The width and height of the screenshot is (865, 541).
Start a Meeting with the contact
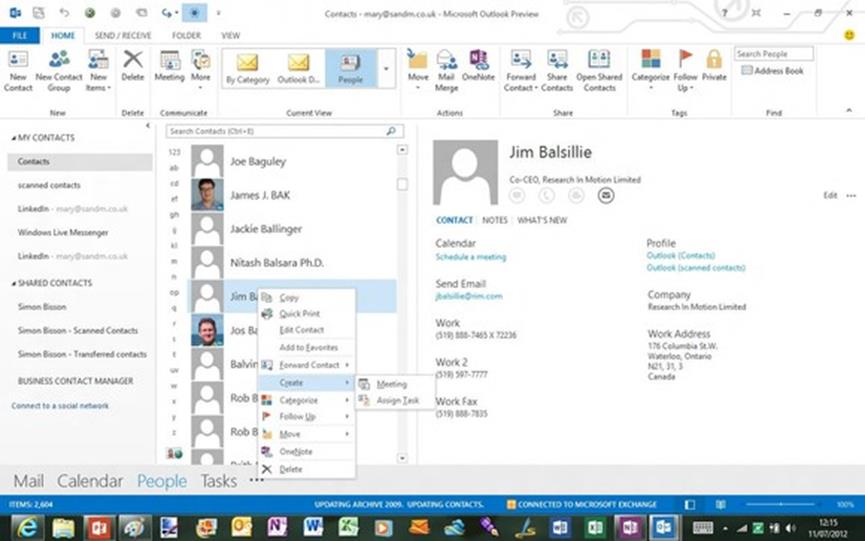pyautogui.click(x=169, y=66)
